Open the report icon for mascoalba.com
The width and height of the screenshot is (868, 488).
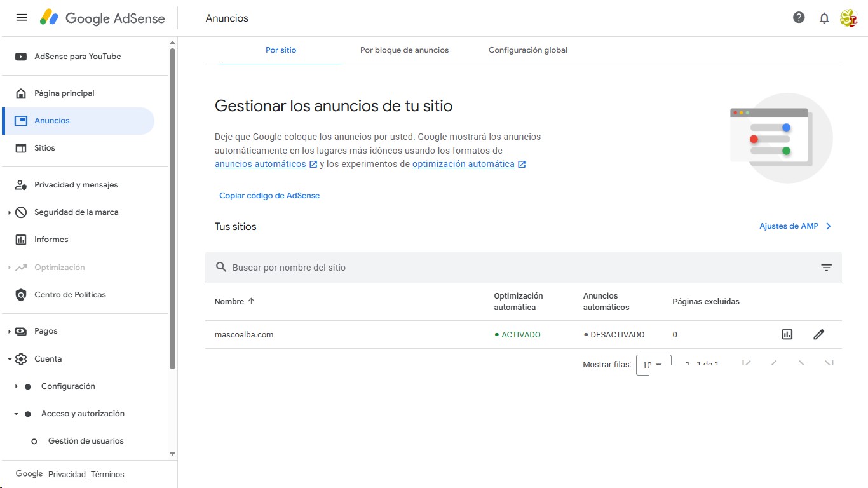(x=787, y=334)
